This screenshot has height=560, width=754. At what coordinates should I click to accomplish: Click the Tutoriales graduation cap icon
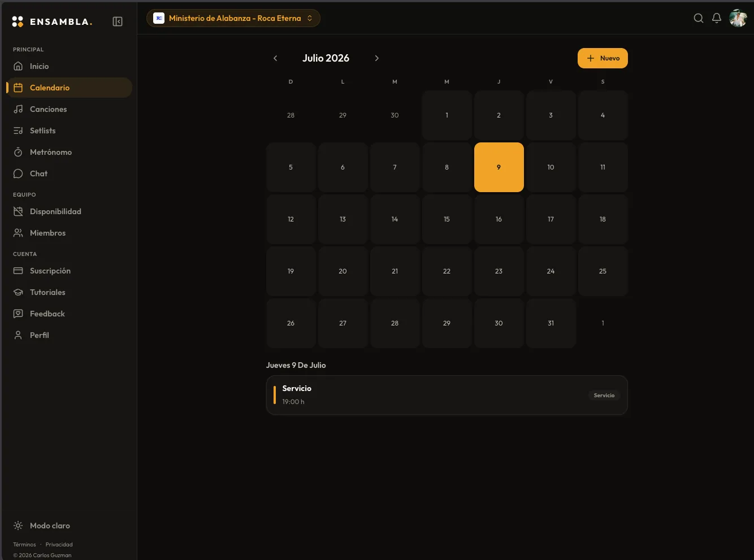18,292
